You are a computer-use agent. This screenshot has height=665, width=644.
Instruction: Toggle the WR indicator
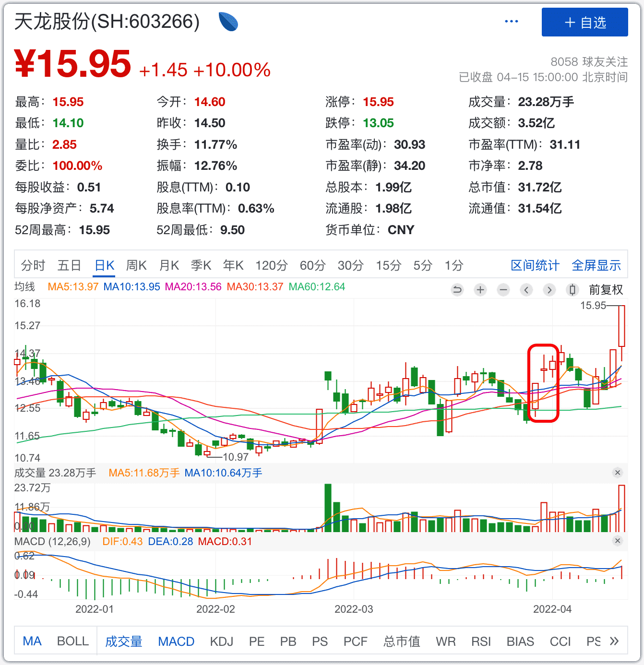(446, 641)
